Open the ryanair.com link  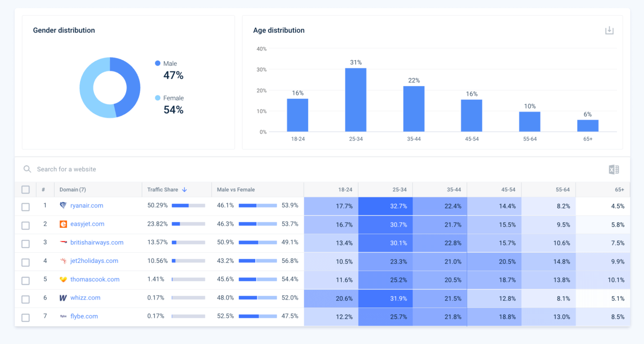point(86,205)
